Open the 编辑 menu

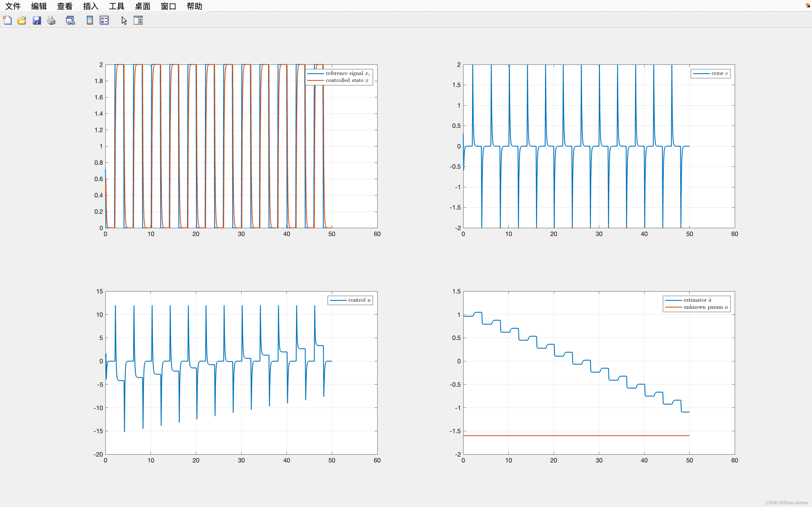coord(39,6)
